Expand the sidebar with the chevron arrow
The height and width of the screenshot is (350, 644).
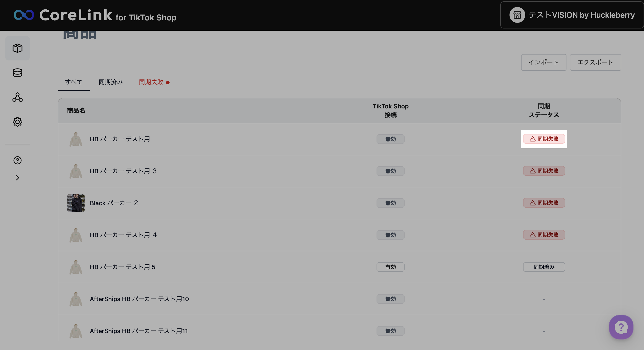[x=18, y=178]
